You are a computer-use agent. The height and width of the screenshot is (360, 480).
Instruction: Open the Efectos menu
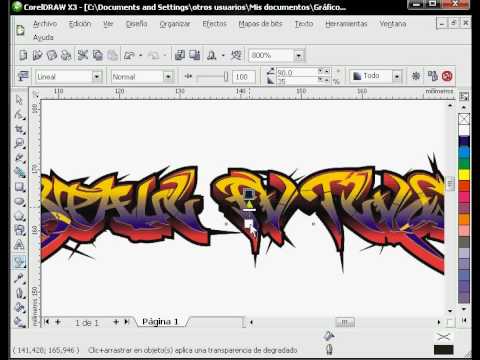point(214,24)
